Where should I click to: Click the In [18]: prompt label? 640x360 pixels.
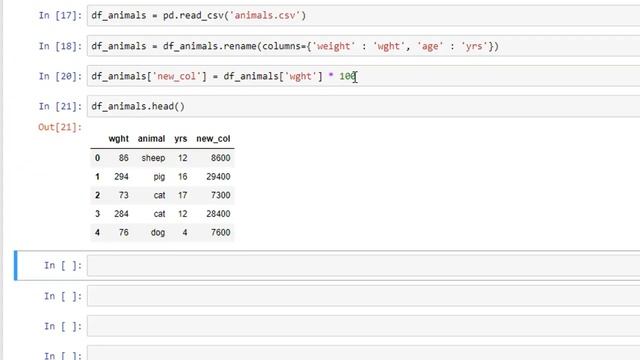[x=60, y=46]
